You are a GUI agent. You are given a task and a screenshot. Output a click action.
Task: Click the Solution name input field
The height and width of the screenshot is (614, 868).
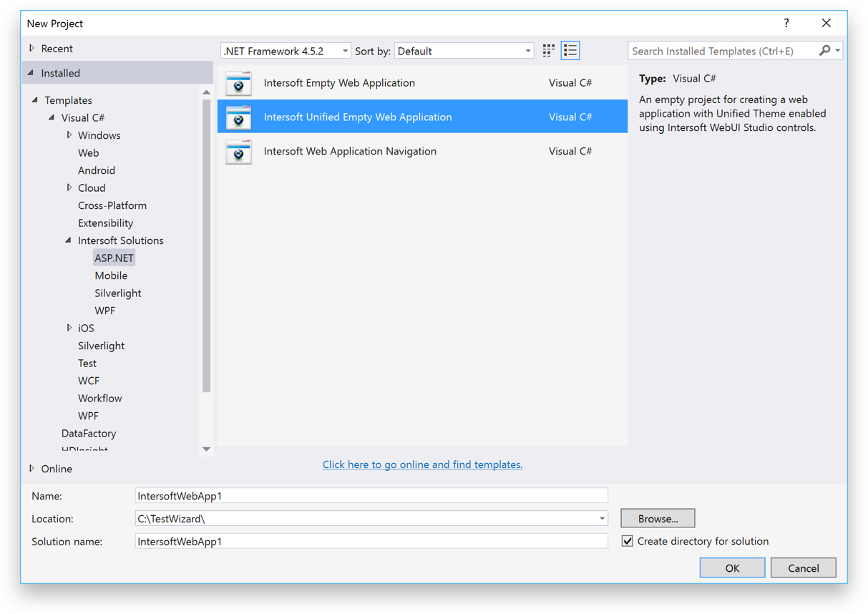pyautogui.click(x=371, y=541)
